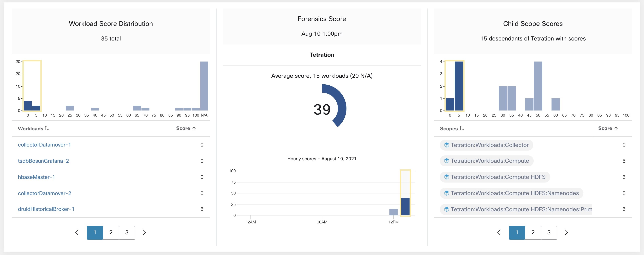
Task: Click the sort icon next to the Scopes header
Action: click(462, 128)
